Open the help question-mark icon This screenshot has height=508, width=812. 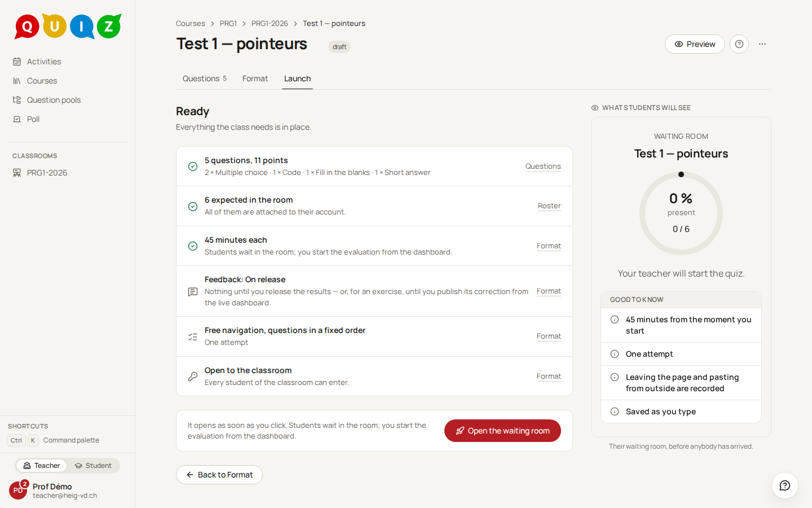tap(739, 44)
